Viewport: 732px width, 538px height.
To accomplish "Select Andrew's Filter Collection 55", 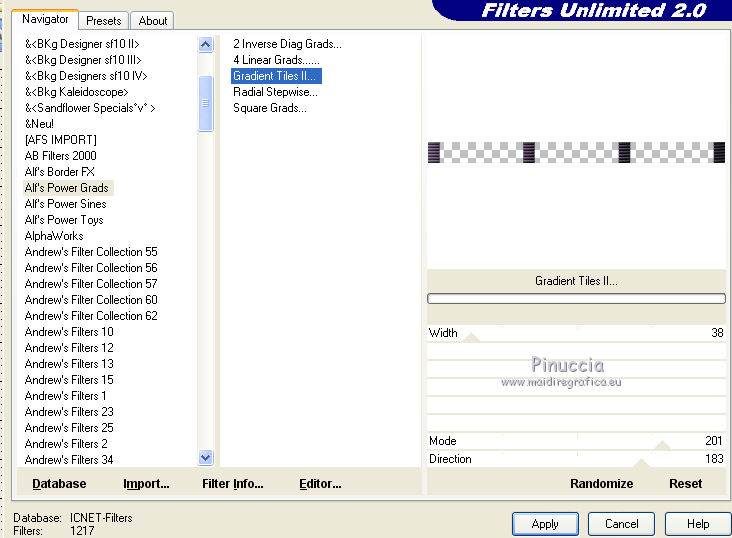I will [x=91, y=252].
